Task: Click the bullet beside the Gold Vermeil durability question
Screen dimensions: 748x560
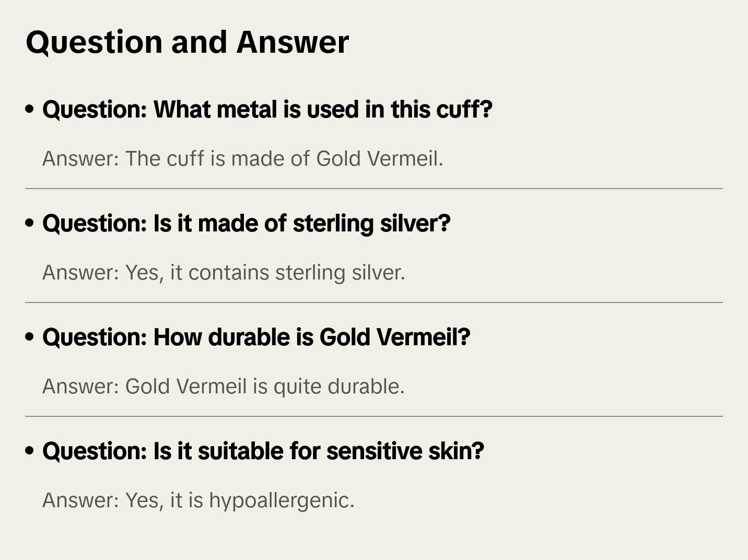Action: 30,337
